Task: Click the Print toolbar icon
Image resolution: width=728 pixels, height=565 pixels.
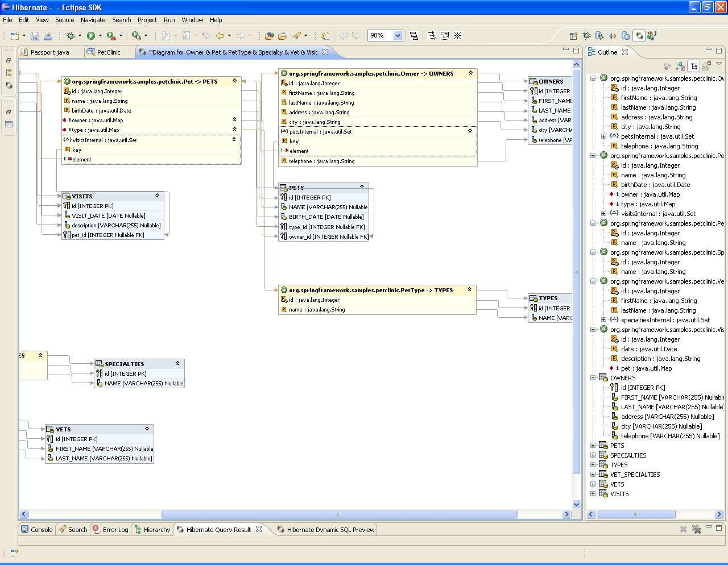Action: pyautogui.click(x=48, y=36)
